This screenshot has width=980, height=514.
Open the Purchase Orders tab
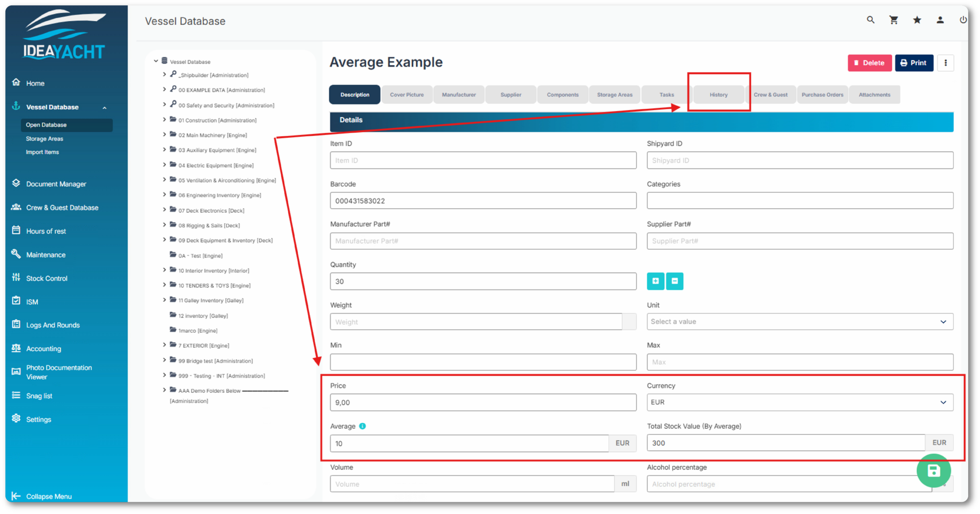coord(822,95)
